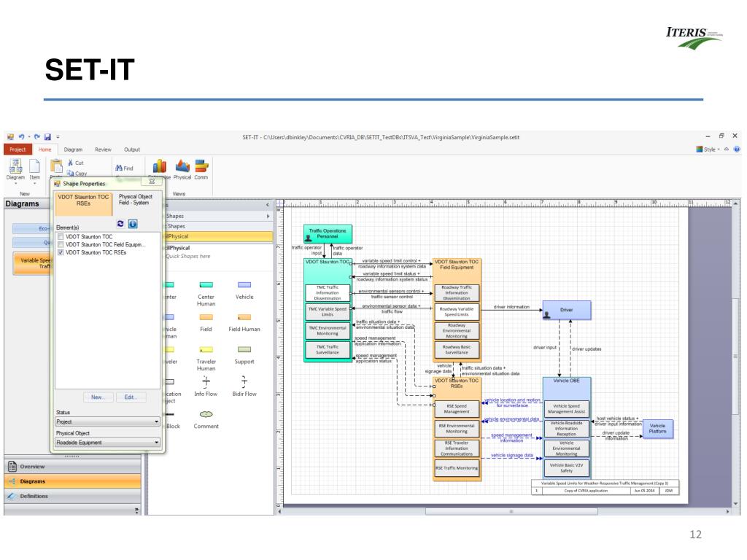
Task: Select the Driver shape on canvas
Action: pyautogui.click(x=566, y=310)
